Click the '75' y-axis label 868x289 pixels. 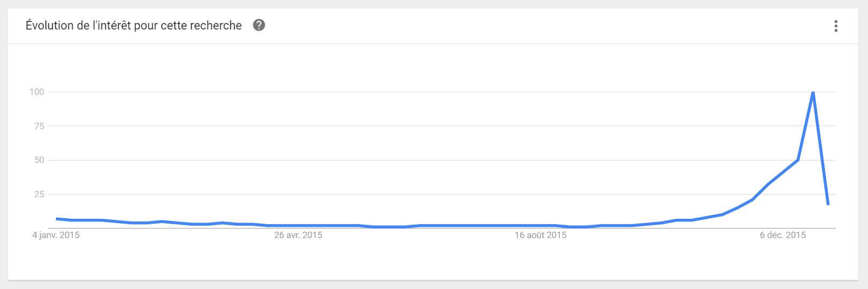click(39, 126)
